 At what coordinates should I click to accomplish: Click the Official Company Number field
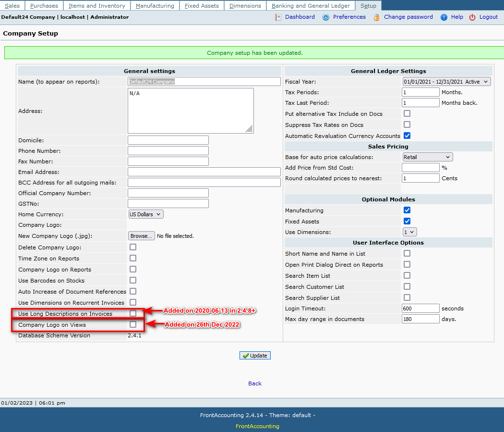168,193
